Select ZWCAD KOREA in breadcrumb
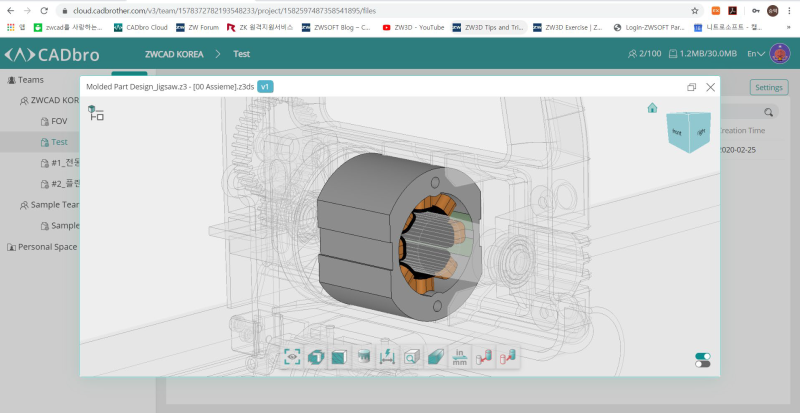 tap(174, 54)
